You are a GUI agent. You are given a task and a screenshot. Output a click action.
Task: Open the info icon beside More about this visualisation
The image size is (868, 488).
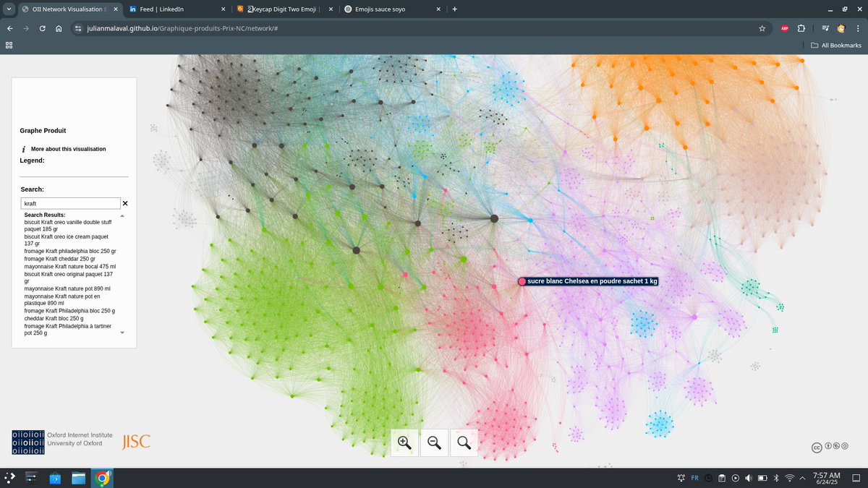point(24,149)
